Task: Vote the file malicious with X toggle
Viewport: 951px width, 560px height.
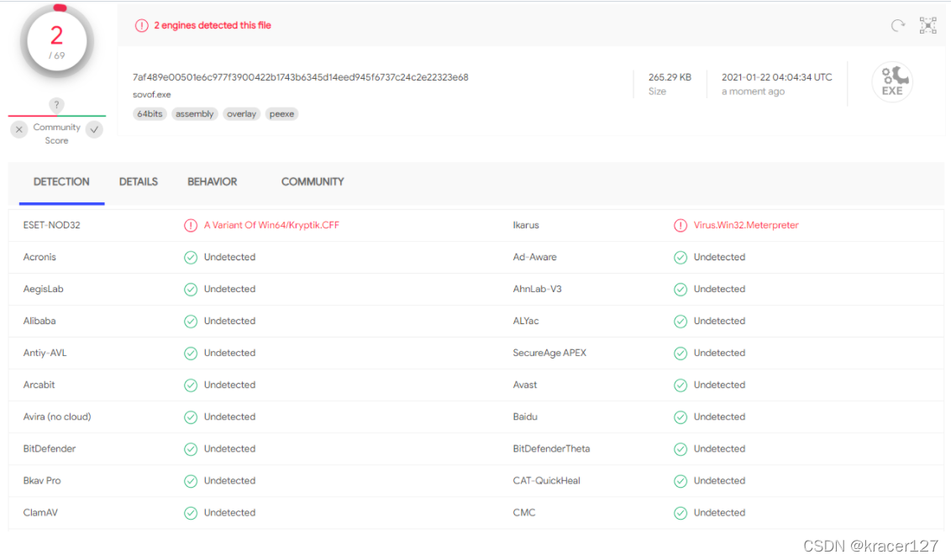Action: click(18, 129)
